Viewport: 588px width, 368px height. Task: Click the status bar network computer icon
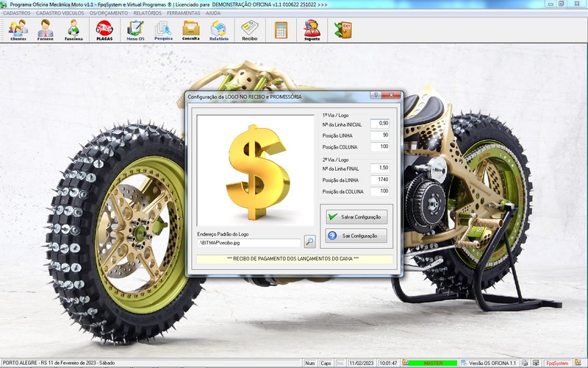(x=536, y=363)
